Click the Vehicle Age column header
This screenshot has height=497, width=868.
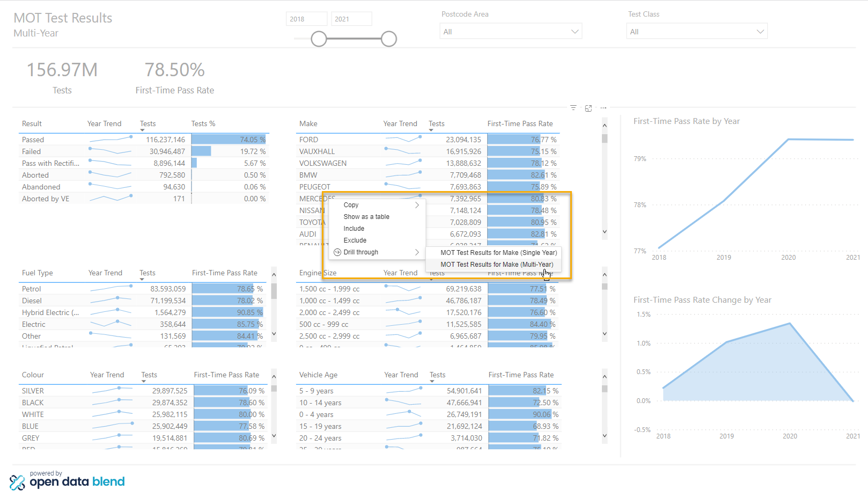[x=318, y=375]
